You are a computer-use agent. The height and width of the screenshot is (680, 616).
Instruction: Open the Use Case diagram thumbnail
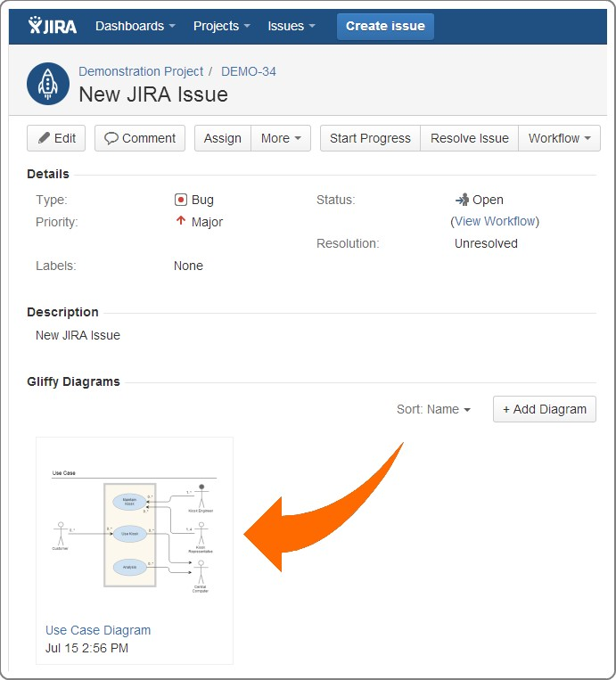(x=134, y=532)
